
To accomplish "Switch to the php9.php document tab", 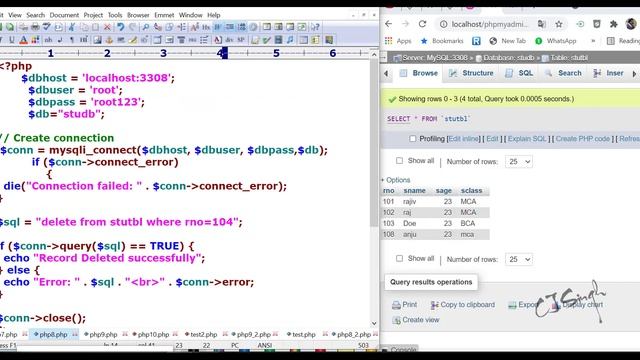I will tap(100, 334).
